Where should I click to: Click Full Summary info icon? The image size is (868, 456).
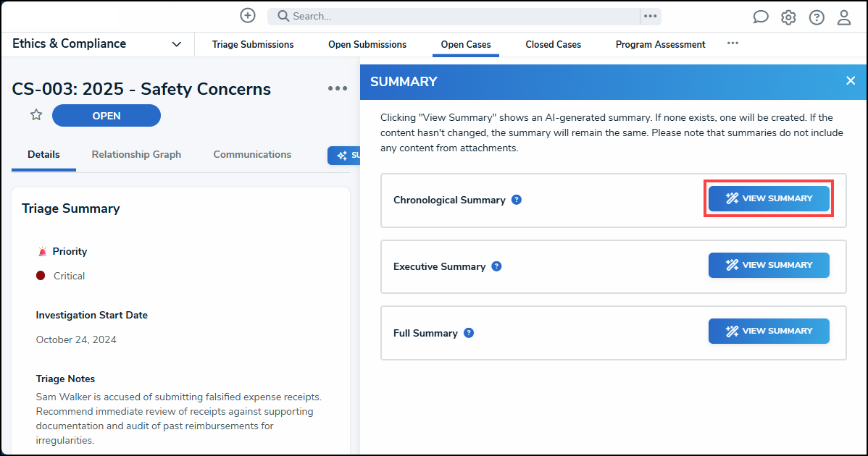469,333
